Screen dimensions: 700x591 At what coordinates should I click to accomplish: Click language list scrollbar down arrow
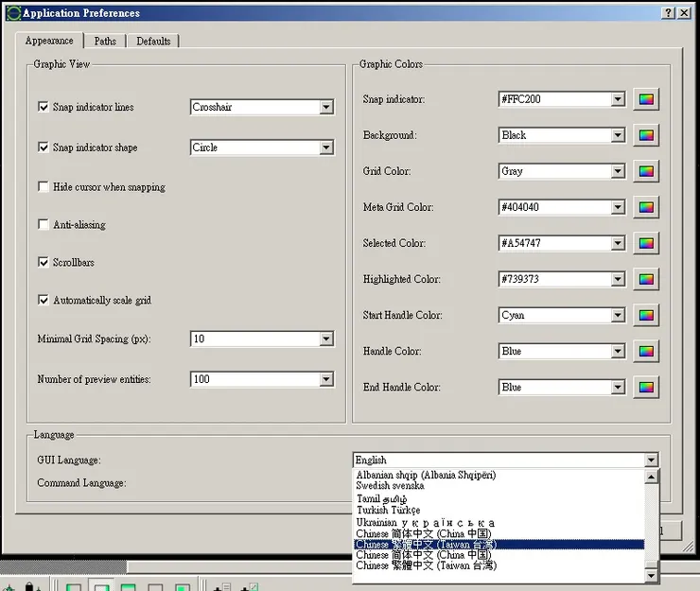coord(652,576)
